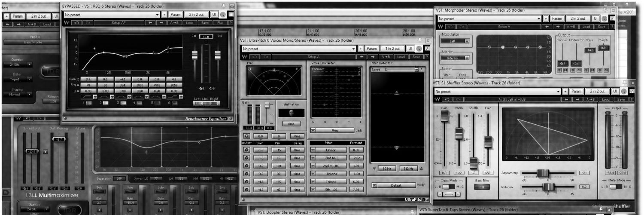644x215 pixels.
Task: Click the animation face display in UltraPitch
Action: coord(292,113)
